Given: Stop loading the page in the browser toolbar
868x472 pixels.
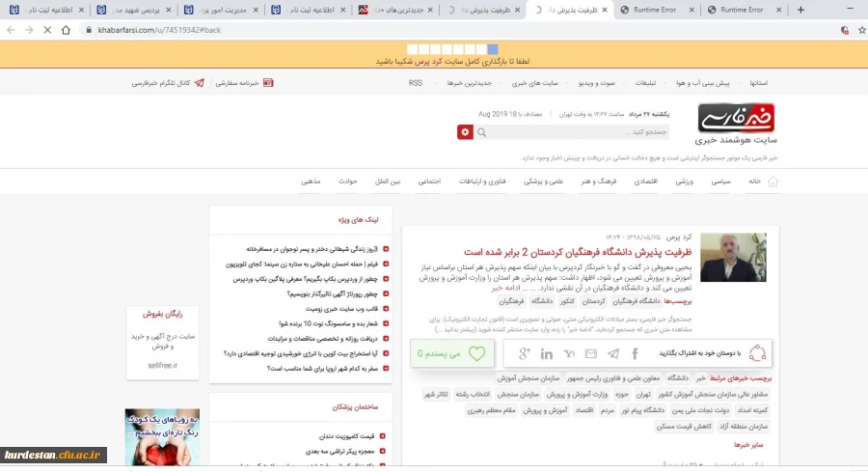Looking at the screenshot, I should pyautogui.click(x=47, y=30).
